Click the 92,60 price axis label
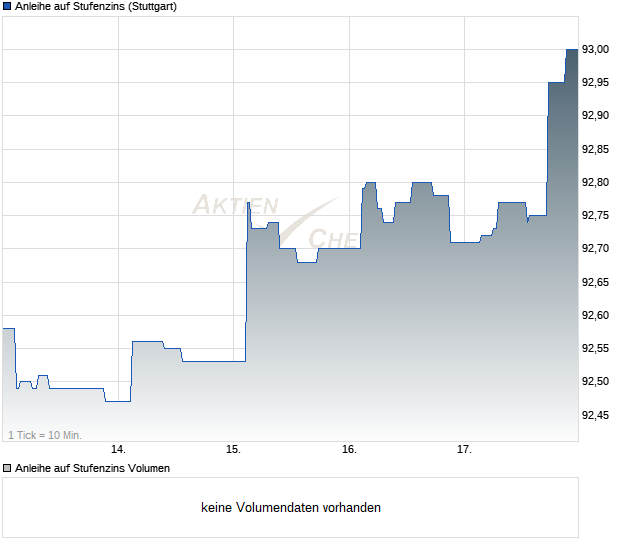Image resolution: width=620 pixels, height=546 pixels. point(595,316)
